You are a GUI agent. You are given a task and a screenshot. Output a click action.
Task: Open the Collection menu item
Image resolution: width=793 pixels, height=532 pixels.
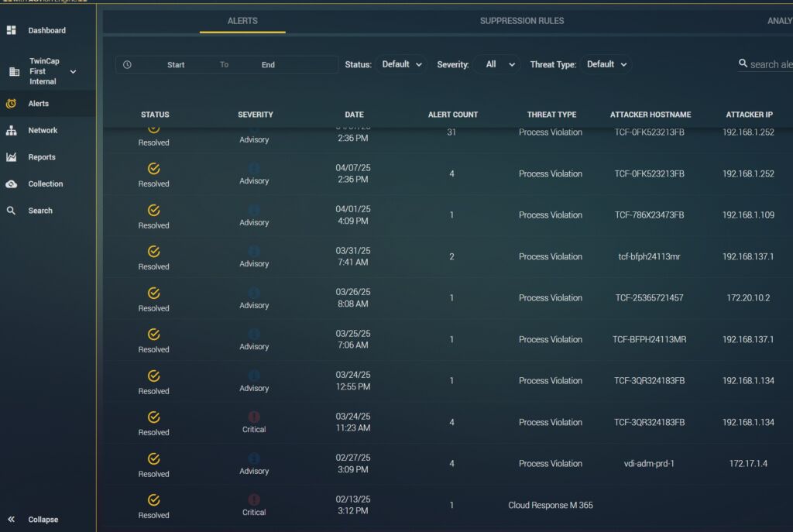tap(46, 184)
